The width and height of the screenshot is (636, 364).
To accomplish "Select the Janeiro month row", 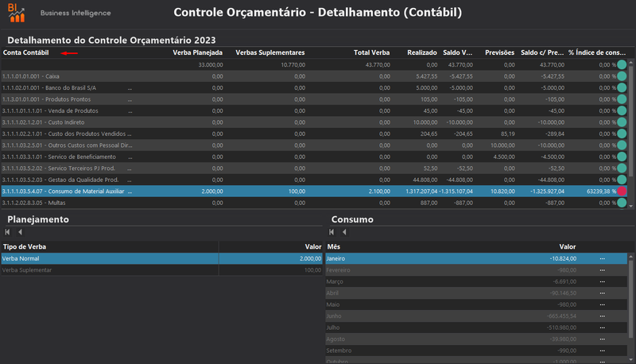I will [x=476, y=258].
